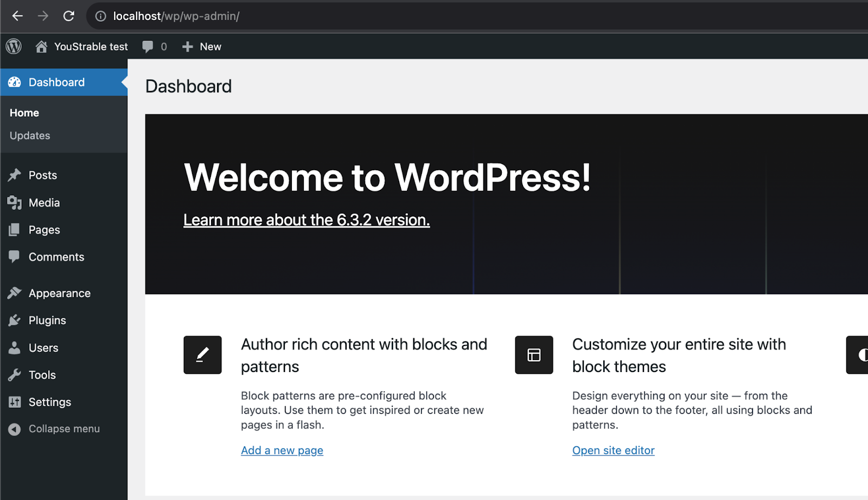868x500 pixels.
Task: Click the site info icon in address bar
Action: click(x=100, y=16)
